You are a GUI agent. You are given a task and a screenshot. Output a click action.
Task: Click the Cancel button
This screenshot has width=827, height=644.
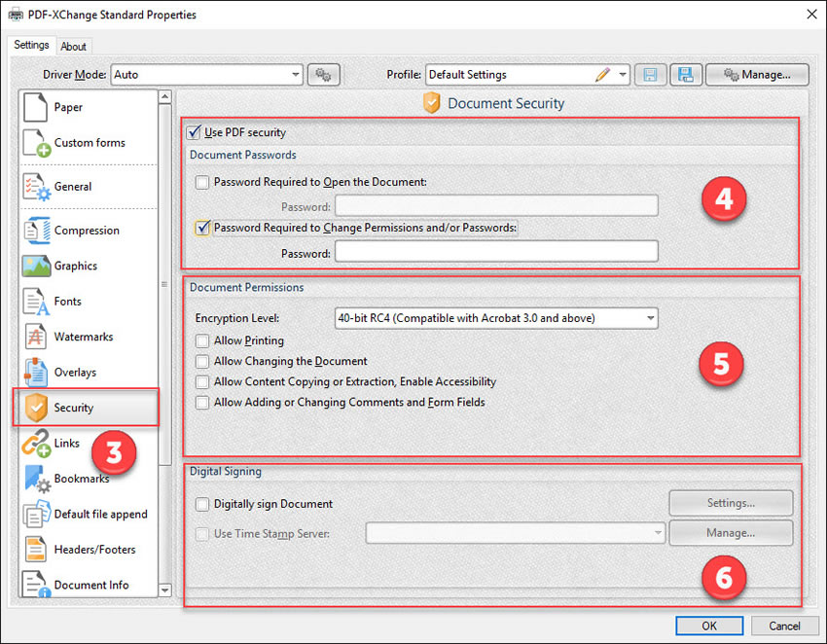click(784, 626)
